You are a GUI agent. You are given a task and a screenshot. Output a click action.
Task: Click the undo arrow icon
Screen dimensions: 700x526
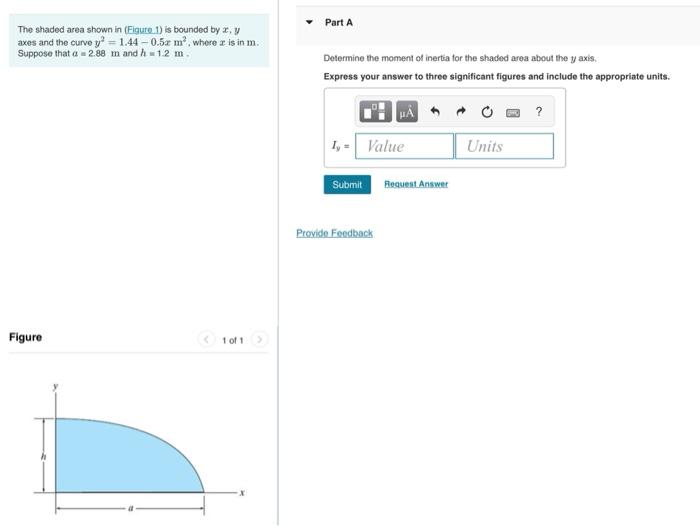[x=435, y=111]
